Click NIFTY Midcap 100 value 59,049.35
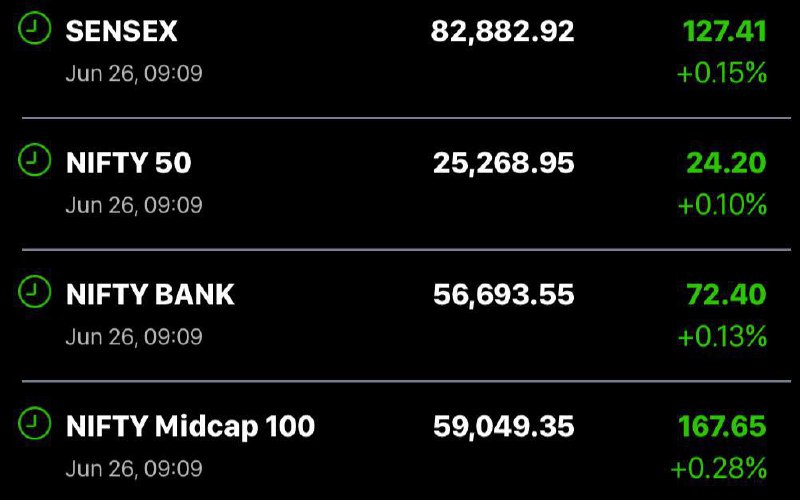This screenshot has height=500, width=800. click(x=504, y=427)
